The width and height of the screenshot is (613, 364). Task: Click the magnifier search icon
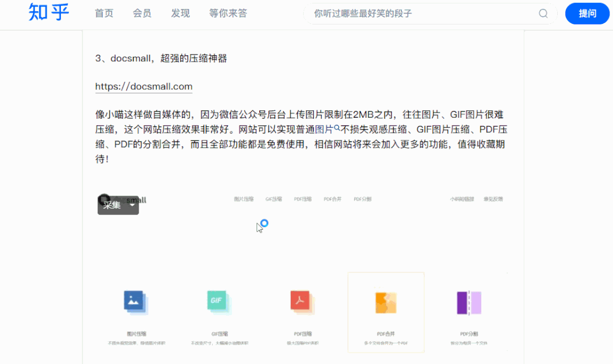[x=543, y=14]
